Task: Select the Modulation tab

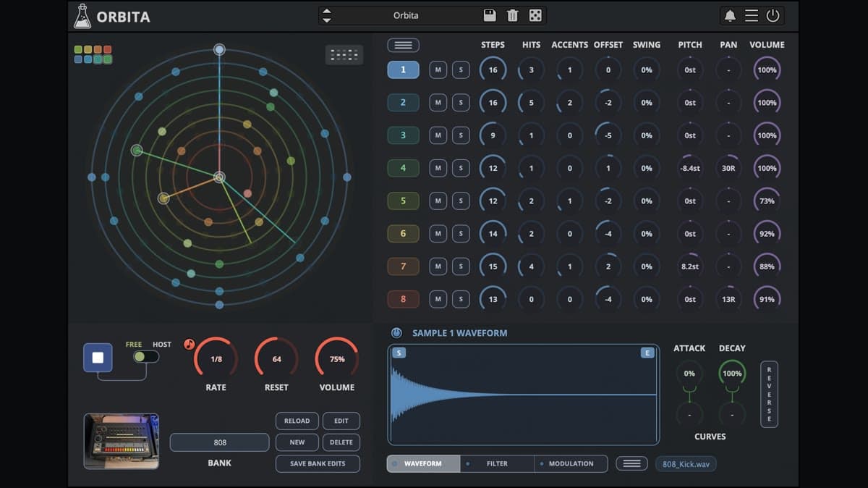Action: click(x=571, y=463)
